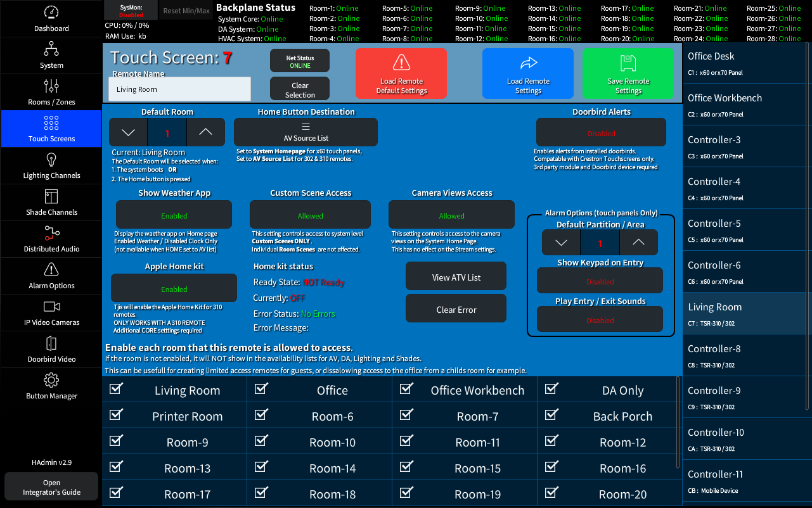Click the View ATV List button
The height and width of the screenshot is (508, 812).
(456, 277)
